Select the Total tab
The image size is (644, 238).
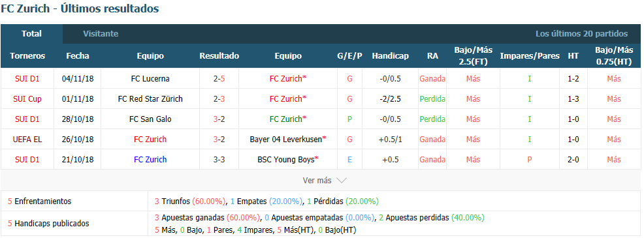coord(31,34)
